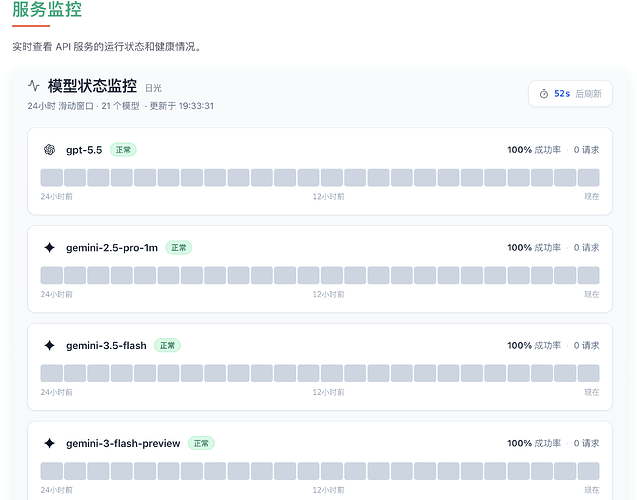Click the 正常 badge for gemini-3.5-flash
The width and height of the screenshot is (637, 500).
(x=167, y=345)
